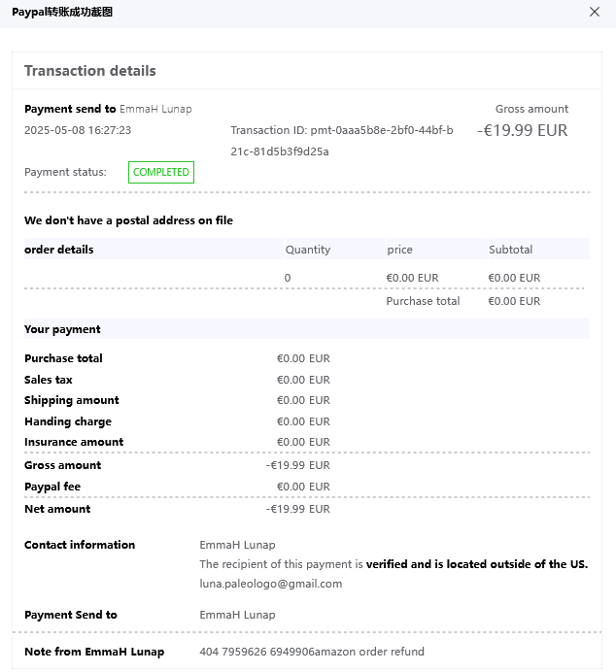This screenshot has height=672, width=616.
Task: Click the Paypal fee row label
Action: coord(52,487)
